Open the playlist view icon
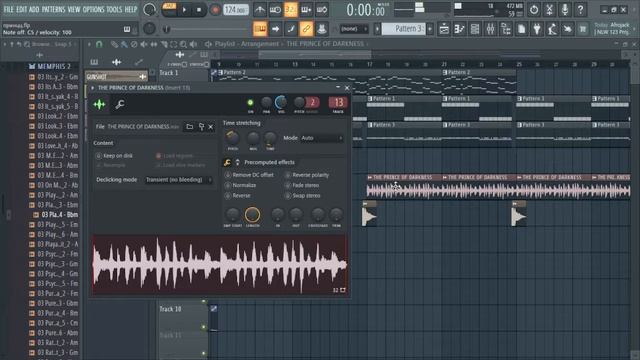This screenshot has width=640, height=360. tap(444, 29)
